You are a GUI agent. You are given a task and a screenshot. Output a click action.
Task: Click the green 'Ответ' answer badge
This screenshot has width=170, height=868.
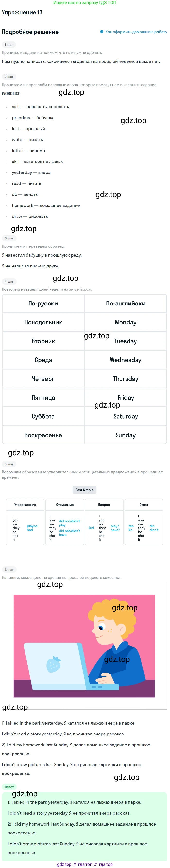[x=9, y=787]
